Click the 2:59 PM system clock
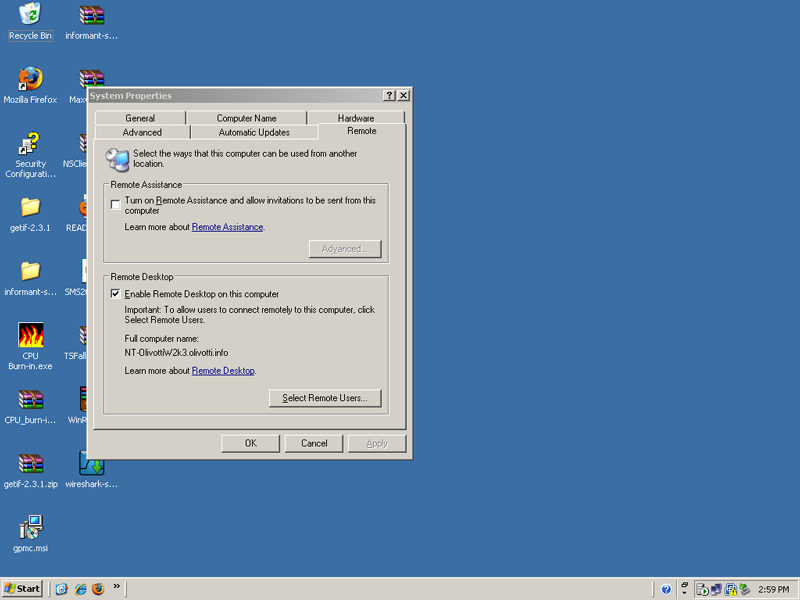 pyautogui.click(x=773, y=589)
